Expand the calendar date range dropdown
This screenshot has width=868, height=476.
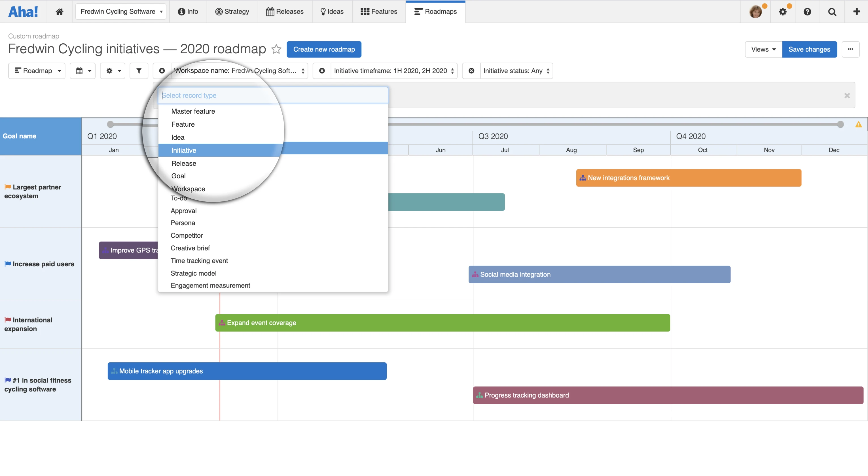83,71
